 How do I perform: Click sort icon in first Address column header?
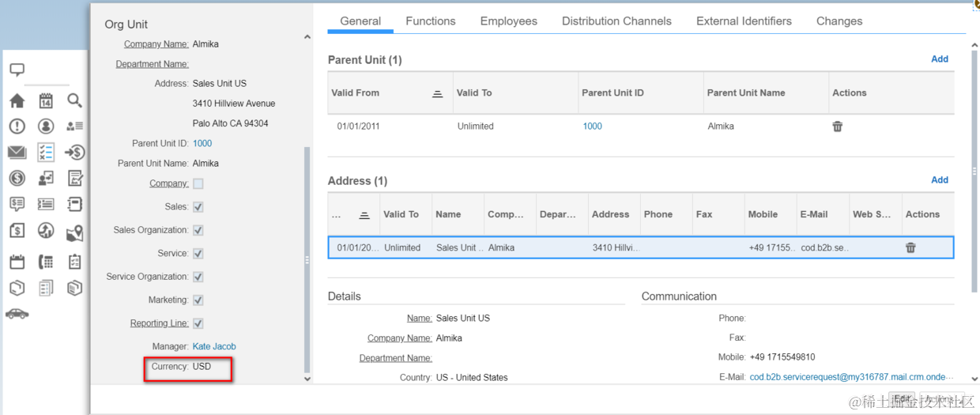pyautogui.click(x=364, y=215)
